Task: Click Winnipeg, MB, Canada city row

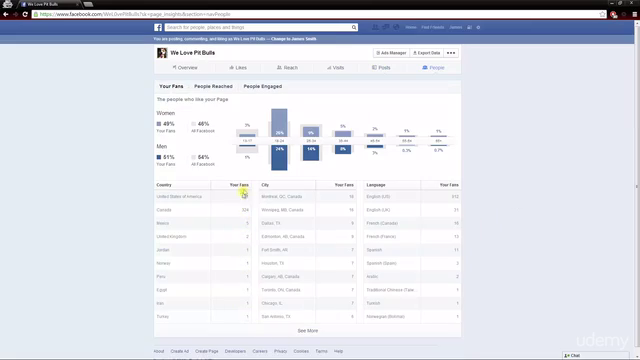Action: (x=308, y=210)
